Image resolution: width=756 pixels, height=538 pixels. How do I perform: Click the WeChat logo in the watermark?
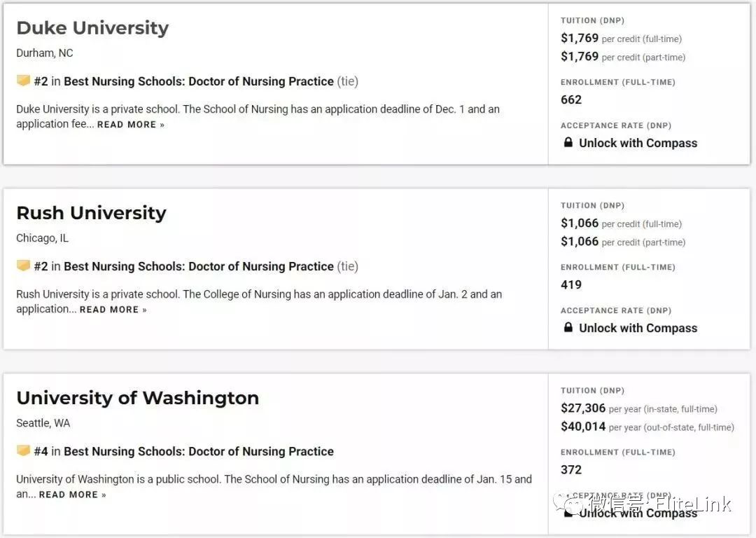(x=568, y=503)
